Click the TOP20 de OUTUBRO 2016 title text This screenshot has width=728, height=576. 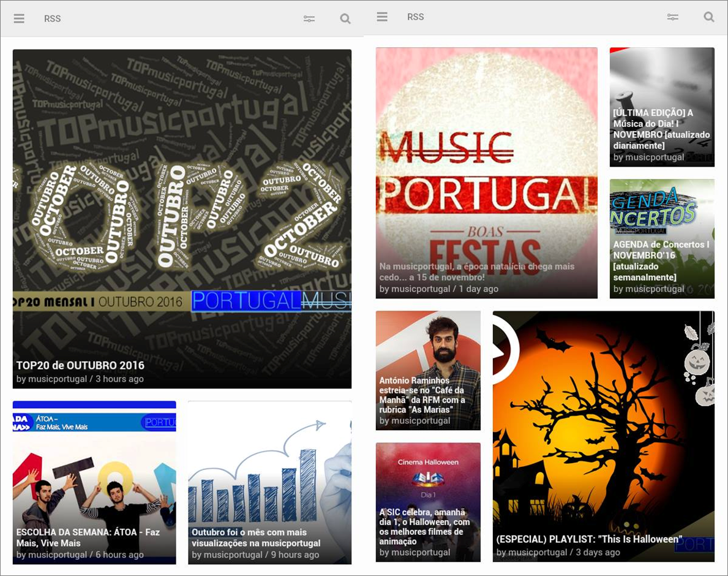pos(80,365)
